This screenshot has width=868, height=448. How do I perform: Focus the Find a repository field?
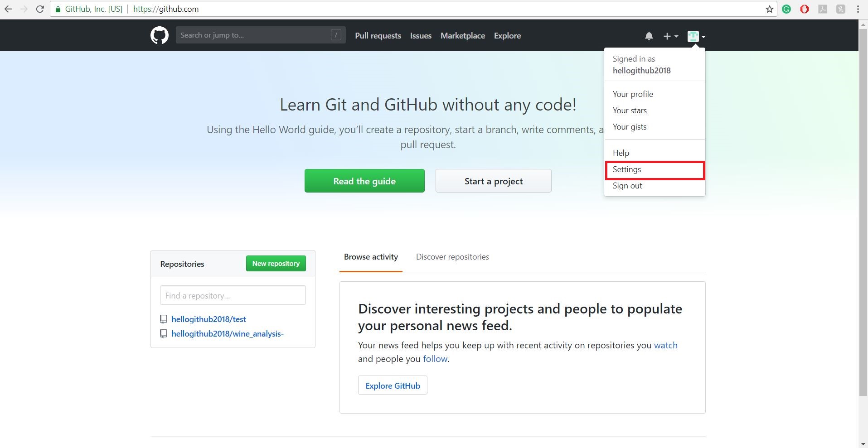click(233, 295)
